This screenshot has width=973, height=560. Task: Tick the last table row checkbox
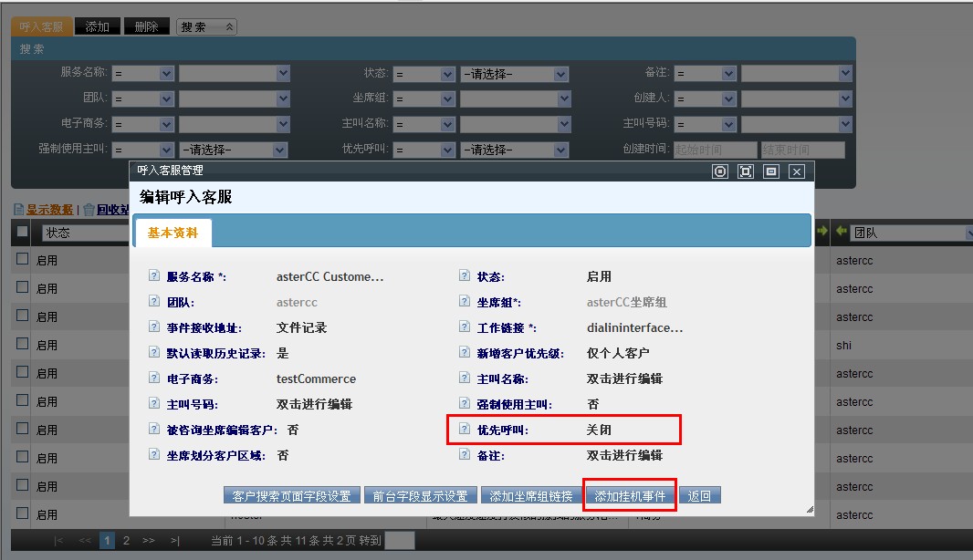[x=23, y=514]
